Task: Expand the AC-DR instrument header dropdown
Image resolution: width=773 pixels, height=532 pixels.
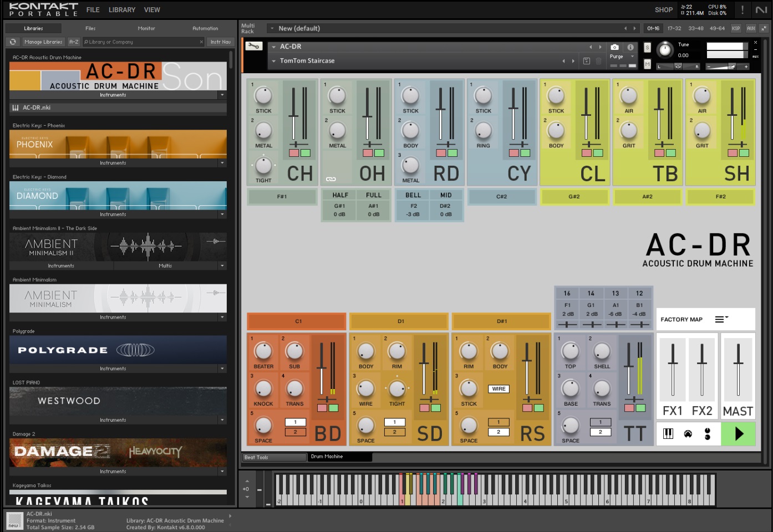Action: pos(273,47)
